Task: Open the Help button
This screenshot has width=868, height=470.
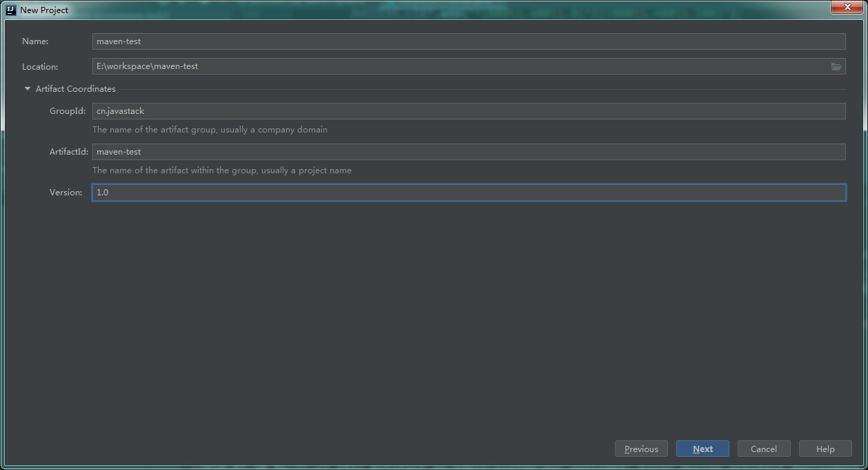Action: click(825, 449)
